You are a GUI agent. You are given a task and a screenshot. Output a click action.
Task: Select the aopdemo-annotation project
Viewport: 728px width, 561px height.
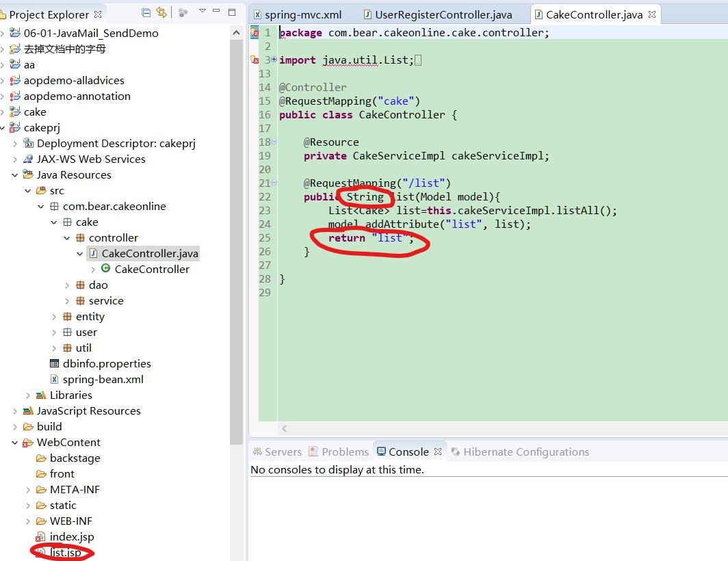click(x=77, y=96)
